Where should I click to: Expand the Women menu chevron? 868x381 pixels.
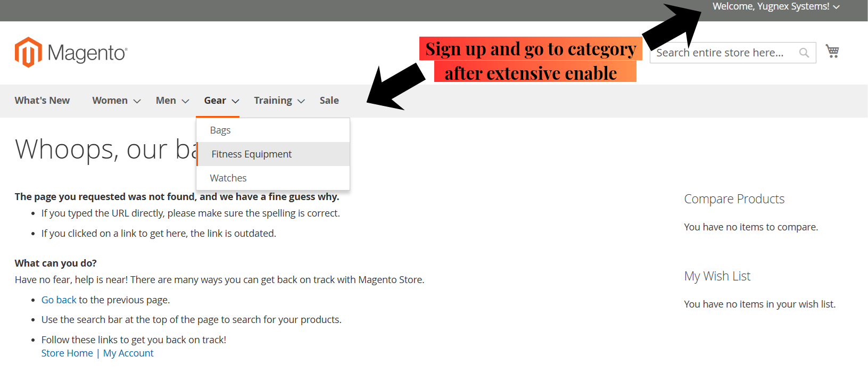(137, 101)
